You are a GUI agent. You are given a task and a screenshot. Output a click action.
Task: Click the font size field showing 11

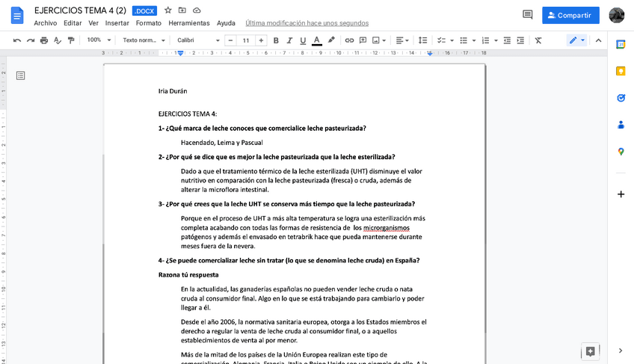(x=246, y=40)
